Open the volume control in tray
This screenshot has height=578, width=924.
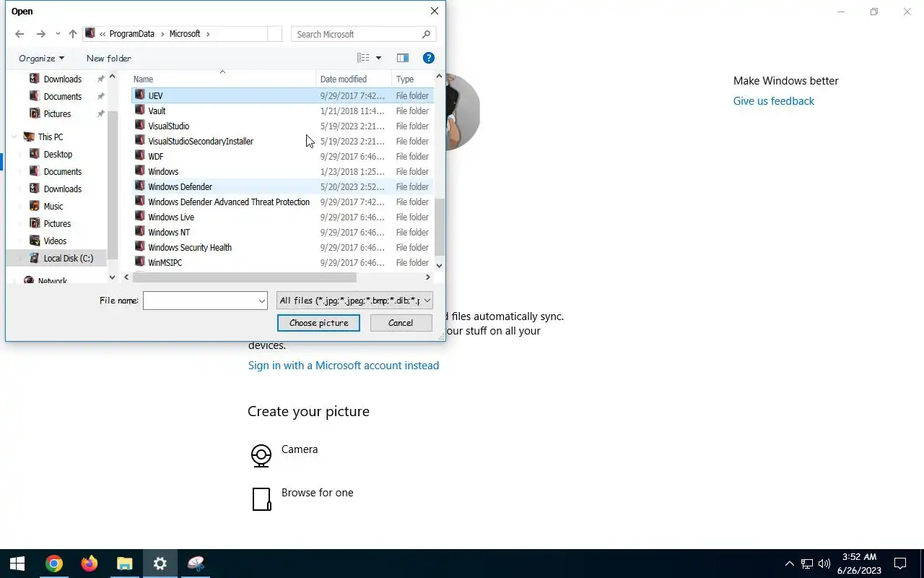824,564
